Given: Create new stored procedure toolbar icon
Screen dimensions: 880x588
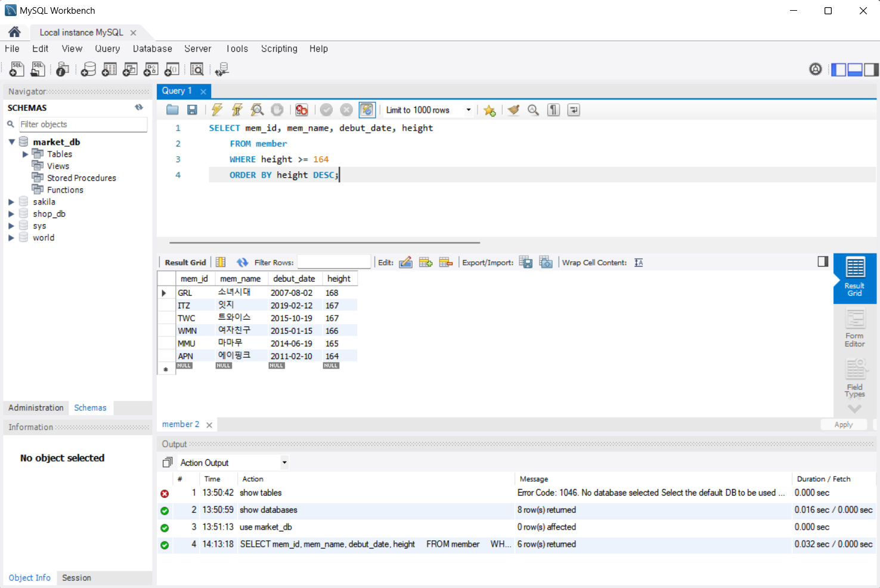Looking at the screenshot, I should pos(151,69).
